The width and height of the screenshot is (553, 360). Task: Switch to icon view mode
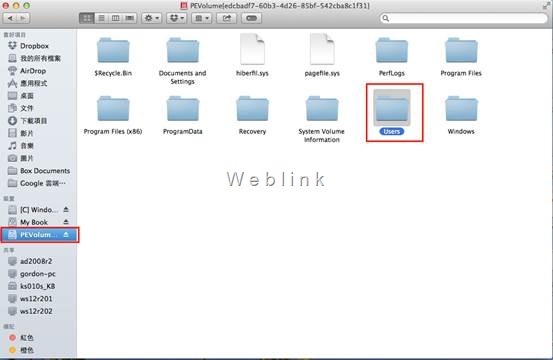(87, 18)
